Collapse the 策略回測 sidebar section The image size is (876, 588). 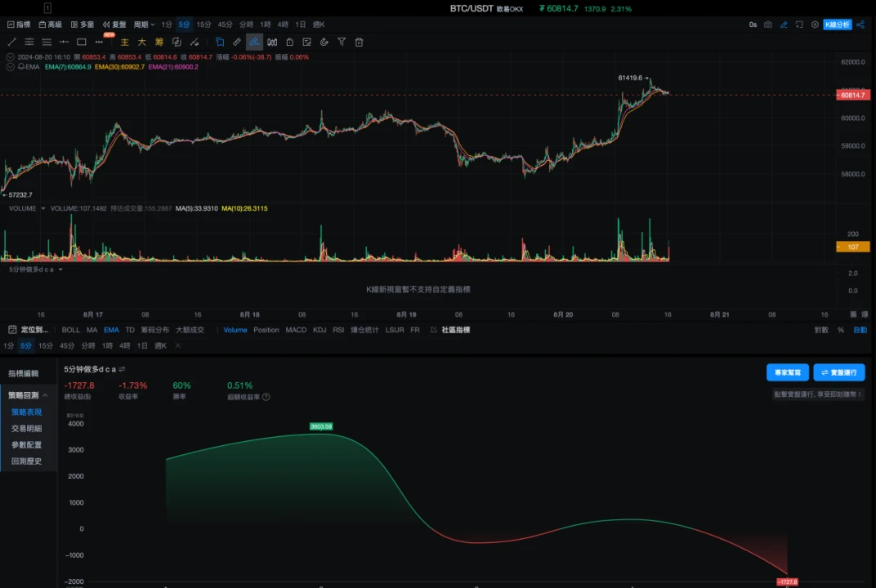[45, 395]
